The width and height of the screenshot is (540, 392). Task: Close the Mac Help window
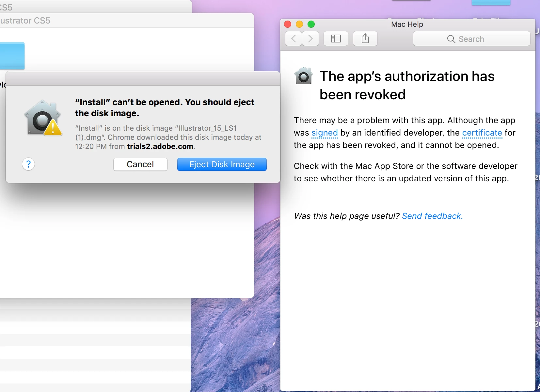click(x=288, y=24)
